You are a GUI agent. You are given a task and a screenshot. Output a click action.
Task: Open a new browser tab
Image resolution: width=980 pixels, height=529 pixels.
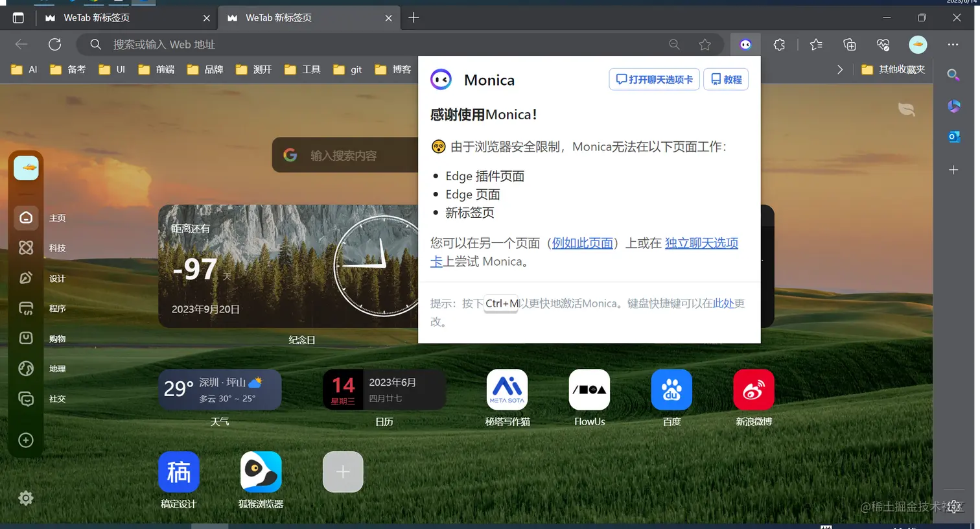(414, 18)
